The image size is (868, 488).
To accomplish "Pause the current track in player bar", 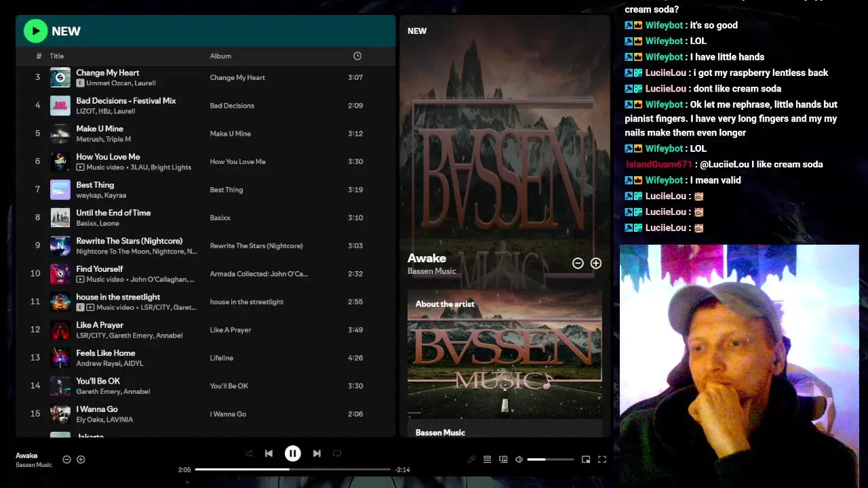I will [292, 453].
